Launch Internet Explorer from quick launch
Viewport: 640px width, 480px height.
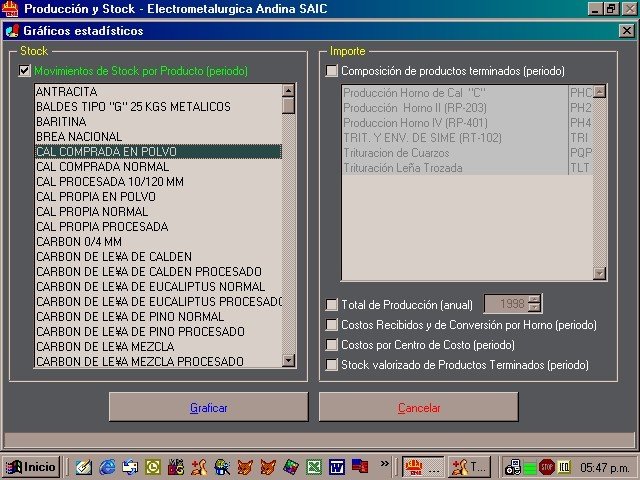coord(108,467)
